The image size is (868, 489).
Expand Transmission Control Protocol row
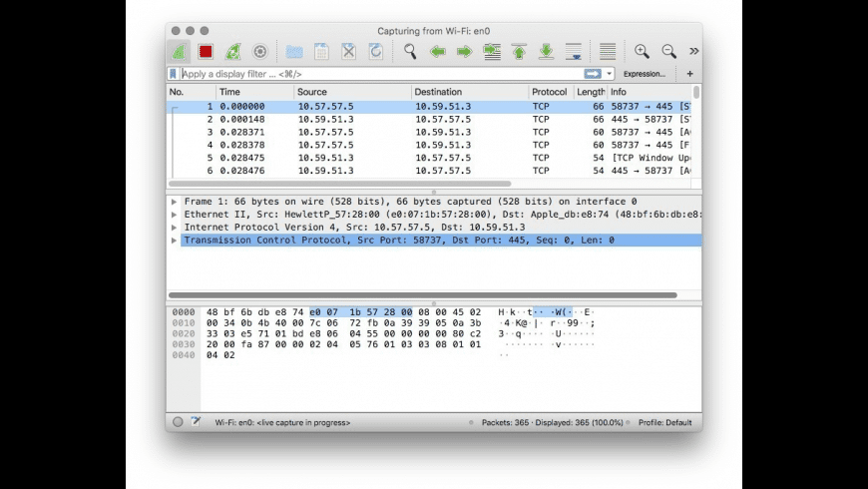coord(174,241)
